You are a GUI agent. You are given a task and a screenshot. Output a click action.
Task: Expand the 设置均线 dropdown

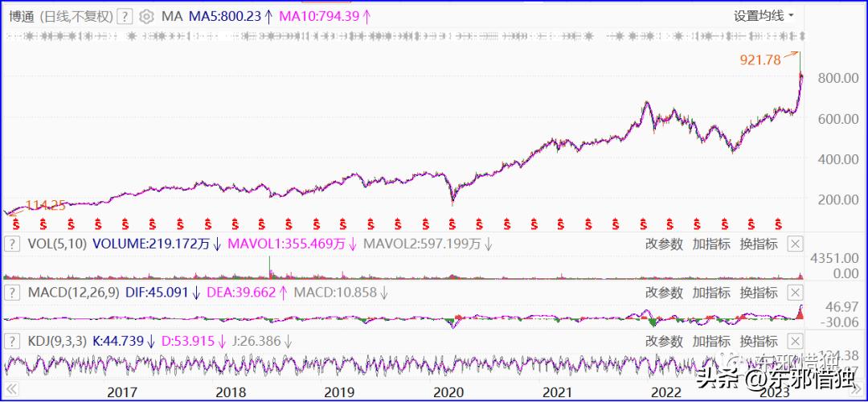tap(764, 15)
